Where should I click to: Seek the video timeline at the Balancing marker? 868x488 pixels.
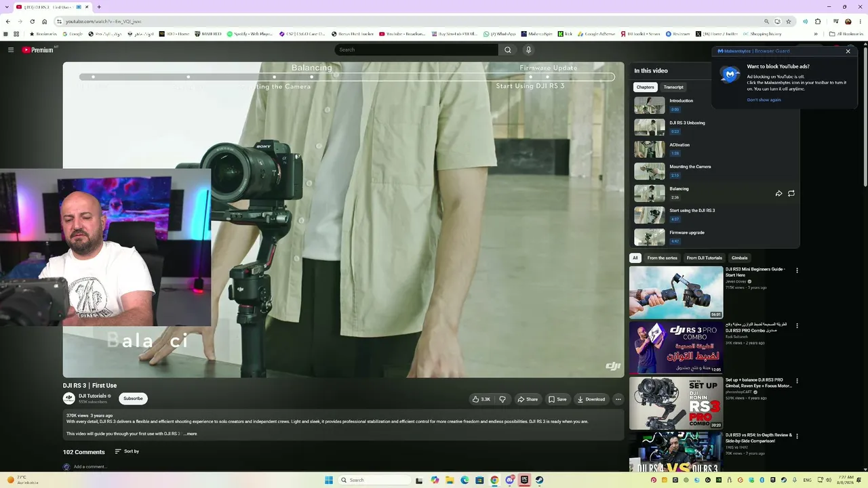[x=311, y=77]
